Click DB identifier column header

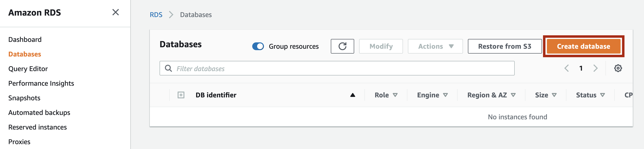coord(216,95)
